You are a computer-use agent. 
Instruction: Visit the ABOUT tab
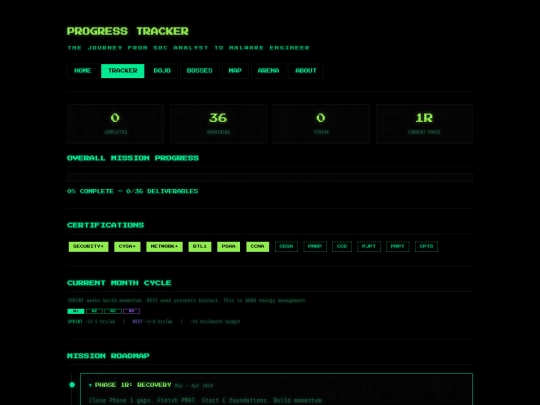click(306, 71)
